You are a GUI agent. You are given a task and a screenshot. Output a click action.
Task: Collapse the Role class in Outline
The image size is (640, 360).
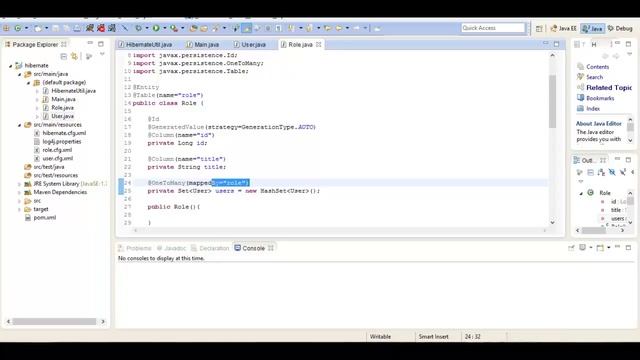(x=581, y=193)
